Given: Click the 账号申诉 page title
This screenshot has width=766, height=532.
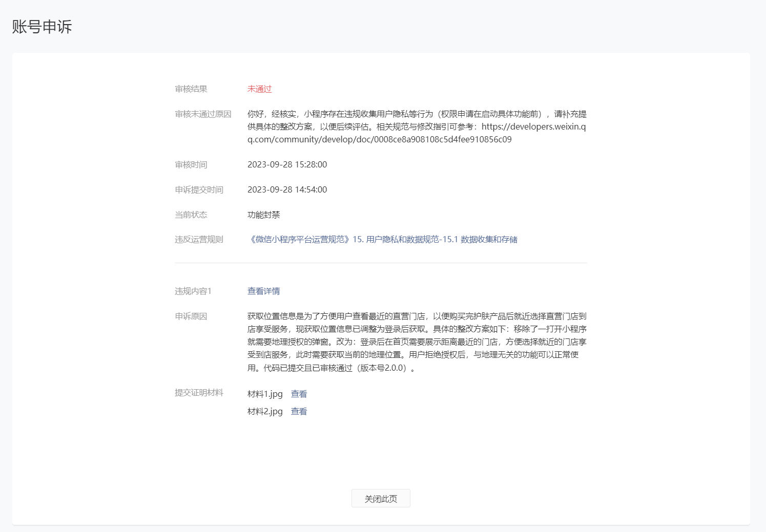Looking at the screenshot, I should [42, 27].
